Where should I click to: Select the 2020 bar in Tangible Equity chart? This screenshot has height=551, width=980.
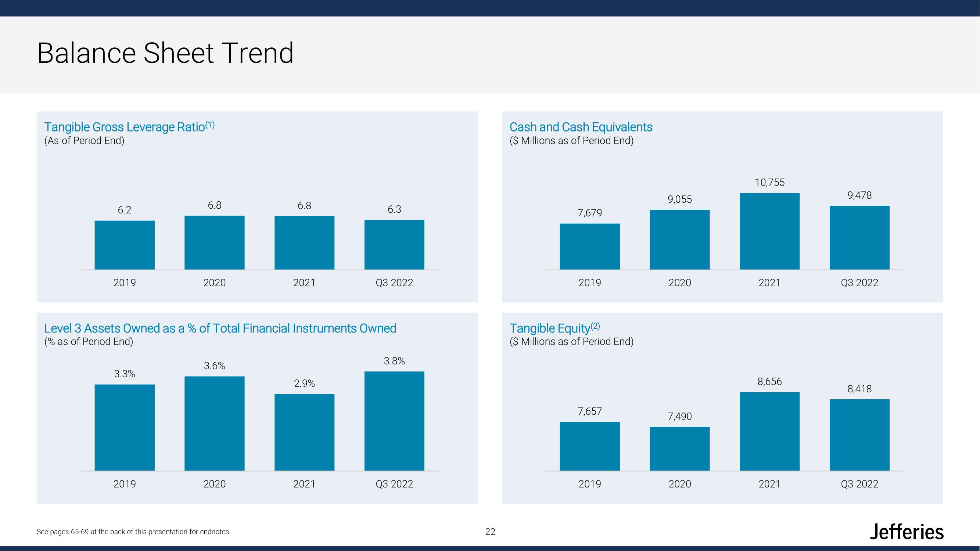679,449
